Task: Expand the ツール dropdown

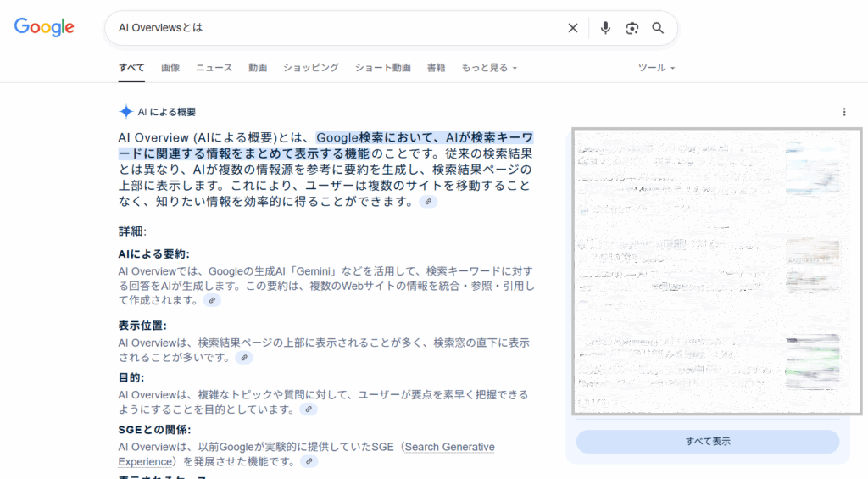Action: (x=656, y=68)
